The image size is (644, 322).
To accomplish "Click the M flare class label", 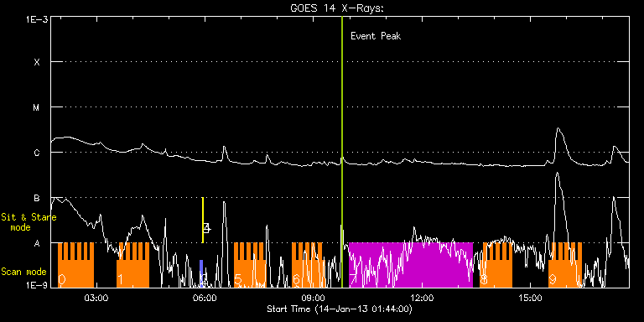I will [37, 107].
